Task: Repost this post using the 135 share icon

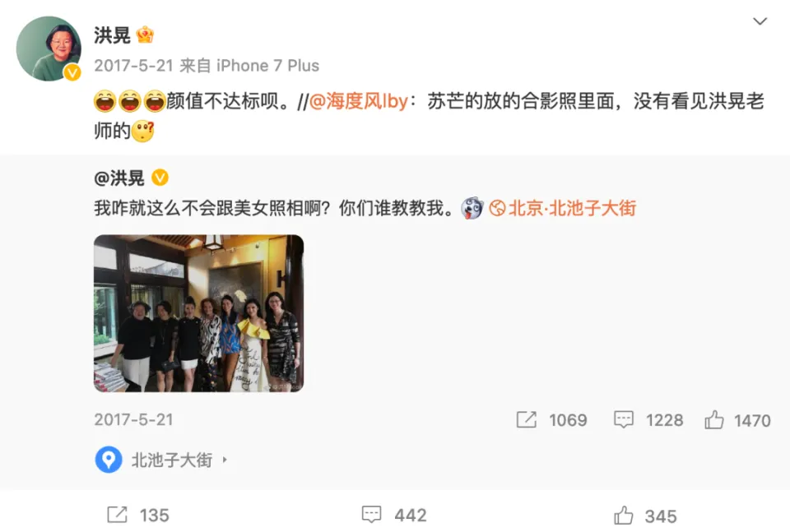Action: (x=118, y=515)
